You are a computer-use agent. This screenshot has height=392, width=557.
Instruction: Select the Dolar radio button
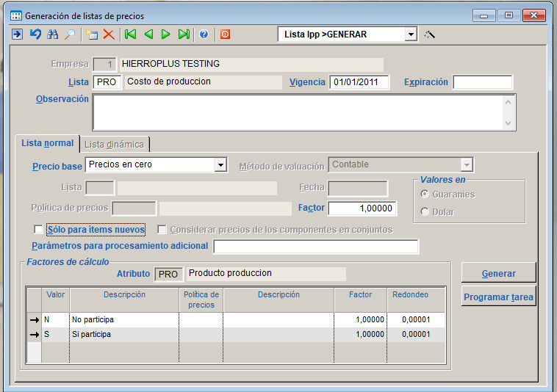coord(425,212)
